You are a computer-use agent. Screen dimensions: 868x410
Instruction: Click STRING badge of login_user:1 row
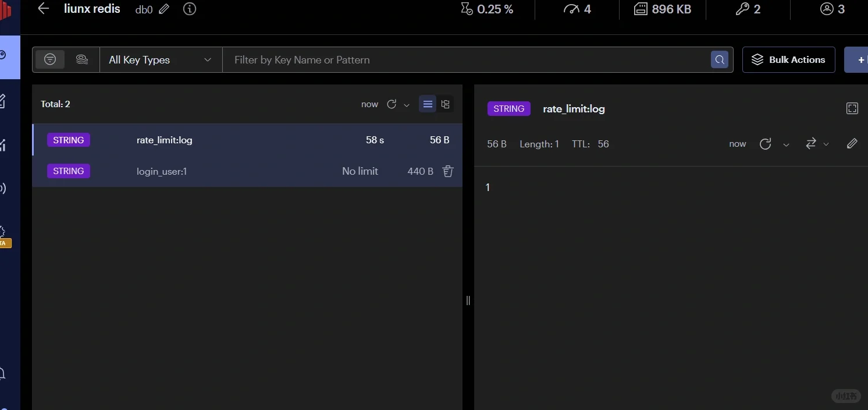tap(69, 171)
